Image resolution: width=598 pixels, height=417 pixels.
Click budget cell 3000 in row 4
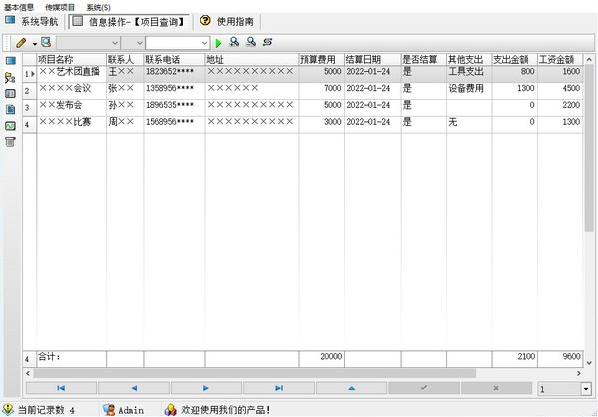322,124
